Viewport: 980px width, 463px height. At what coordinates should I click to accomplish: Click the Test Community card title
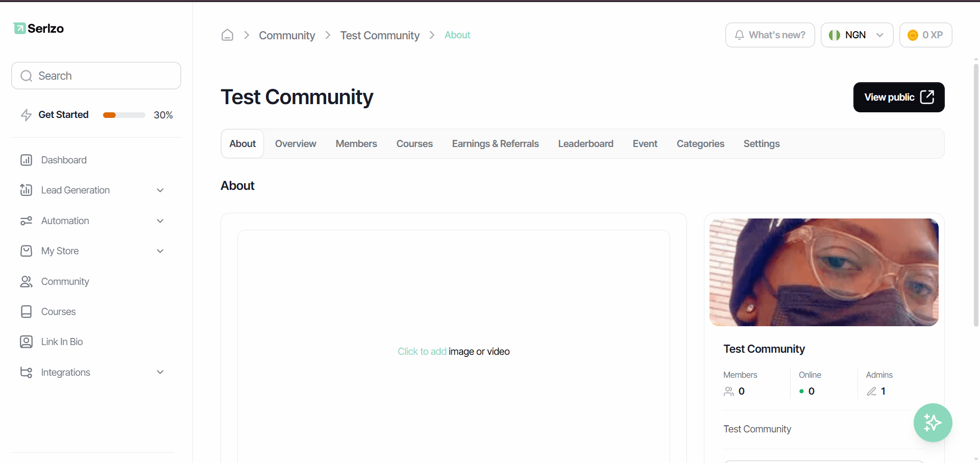[x=764, y=349]
